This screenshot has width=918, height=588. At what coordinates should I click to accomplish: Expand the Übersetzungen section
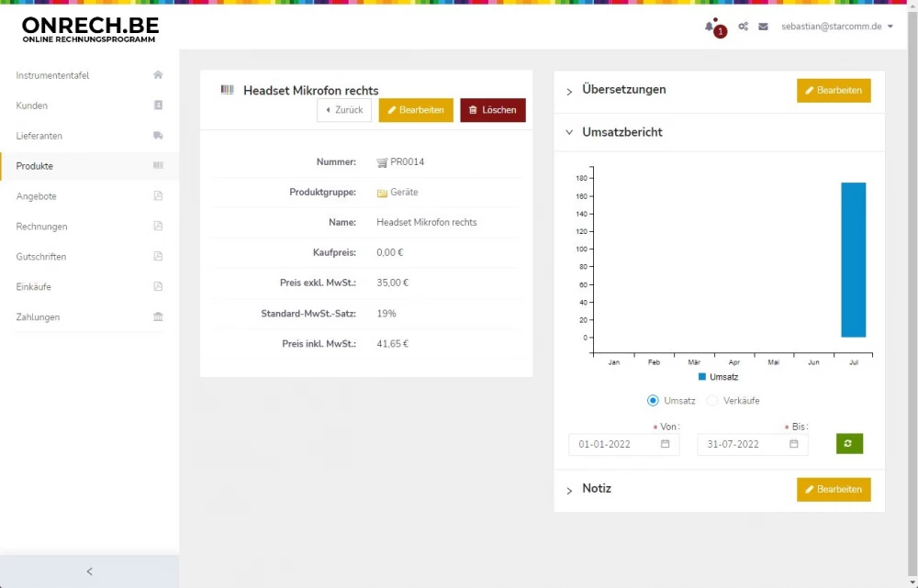point(569,91)
